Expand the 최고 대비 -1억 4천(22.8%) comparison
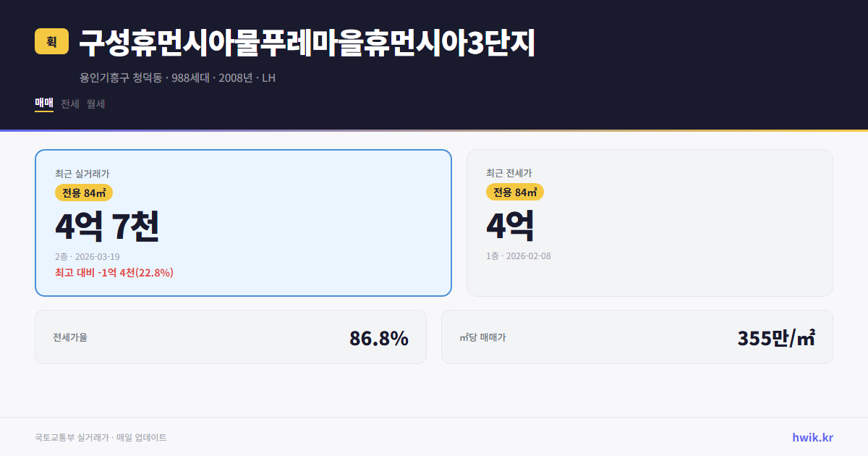The height and width of the screenshot is (456, 868). coord(114,274)
